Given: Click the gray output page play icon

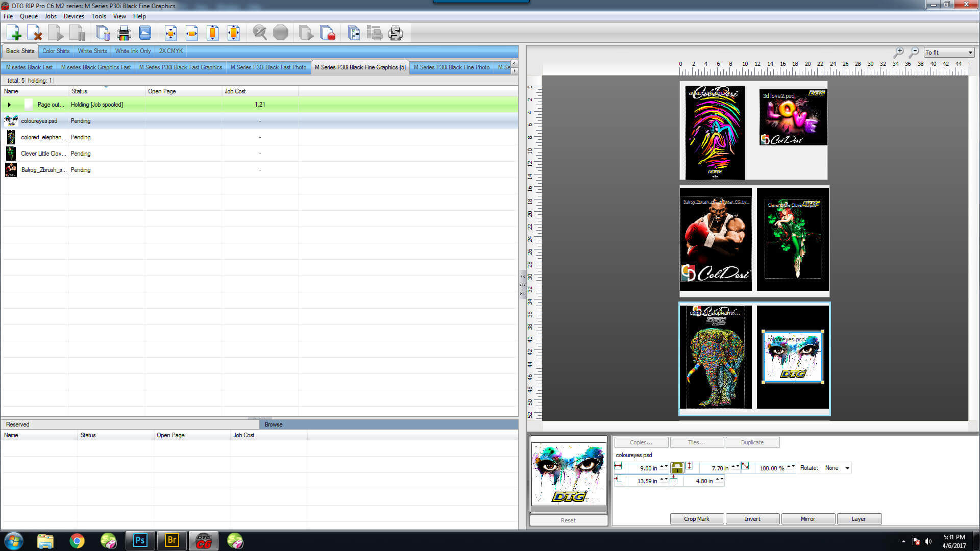Looking at the screenshot, I should 306,33.
